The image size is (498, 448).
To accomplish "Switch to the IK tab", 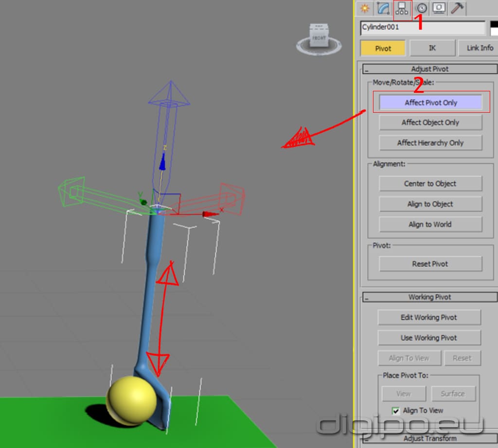I will tap(432, 48).
